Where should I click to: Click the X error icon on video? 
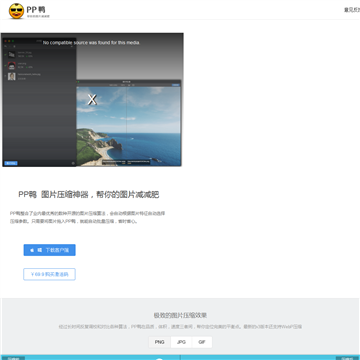pyautogui.click(x=92, y=99)
